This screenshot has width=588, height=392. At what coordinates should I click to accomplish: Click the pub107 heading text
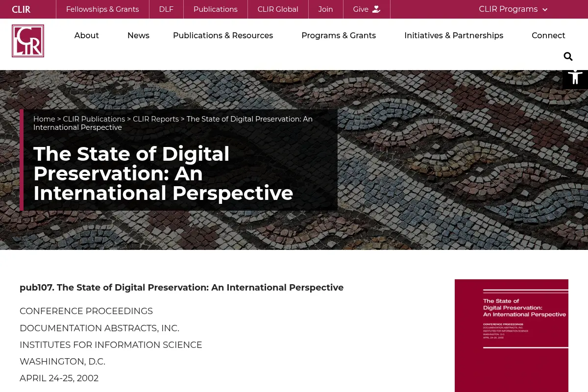tap(182, 288)
